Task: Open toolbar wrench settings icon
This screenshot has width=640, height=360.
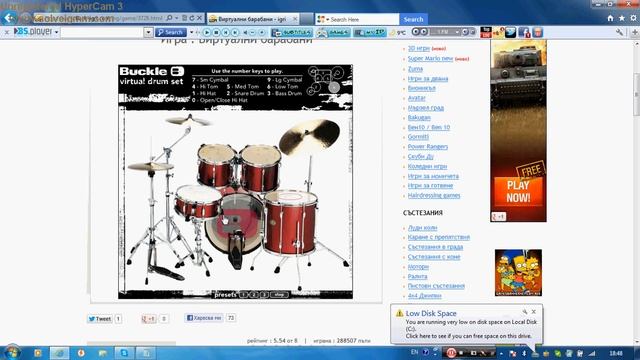Action: coord(620,32)
